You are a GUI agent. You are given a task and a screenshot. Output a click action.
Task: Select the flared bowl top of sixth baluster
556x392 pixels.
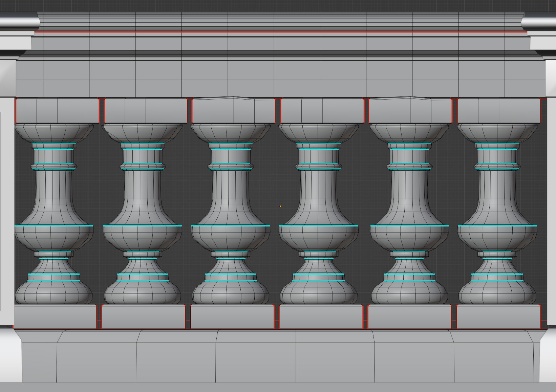click(x=497, y=133)
